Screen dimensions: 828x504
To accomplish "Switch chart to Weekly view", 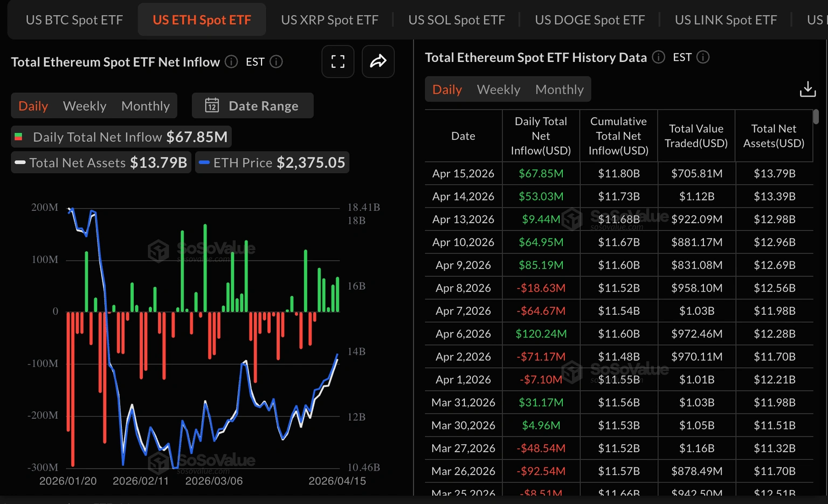I will [85, 106].
